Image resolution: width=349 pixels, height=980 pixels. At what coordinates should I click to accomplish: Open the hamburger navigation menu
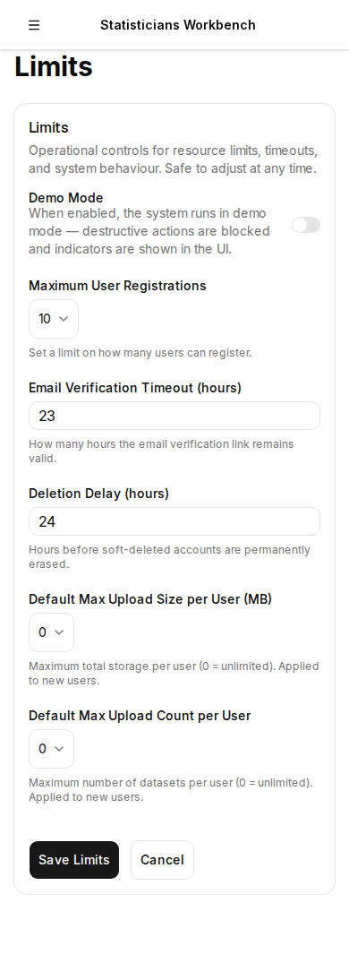(x=34, y=25)
